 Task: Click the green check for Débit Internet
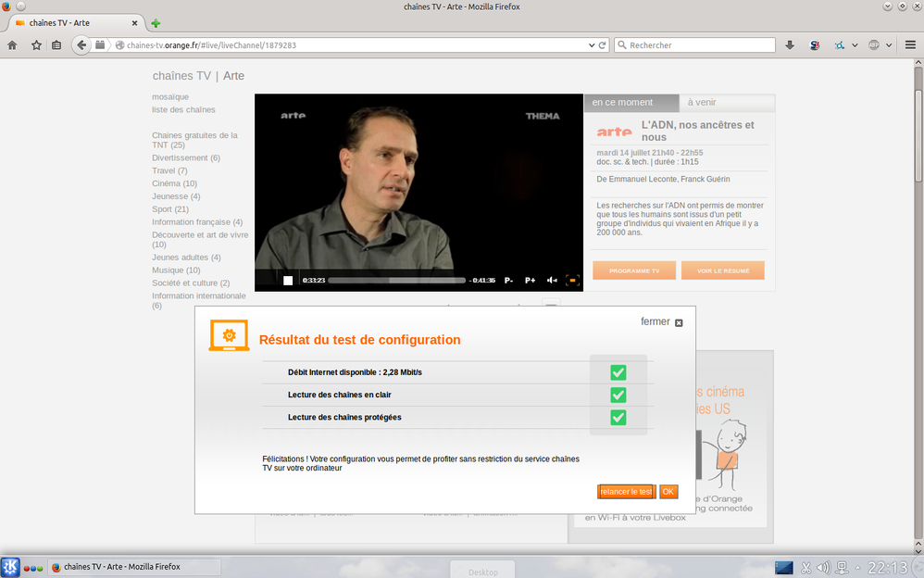pos(618,372)
